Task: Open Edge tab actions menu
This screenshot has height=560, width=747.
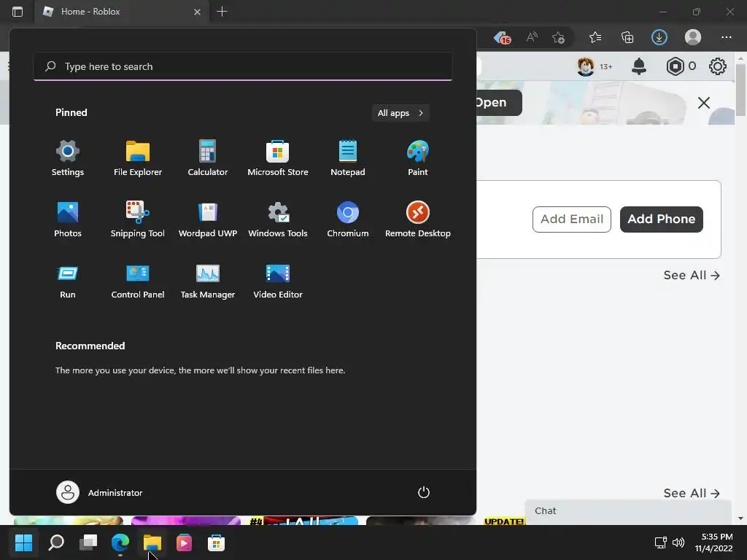Action: pyautogui.click(x=18, y=12)
